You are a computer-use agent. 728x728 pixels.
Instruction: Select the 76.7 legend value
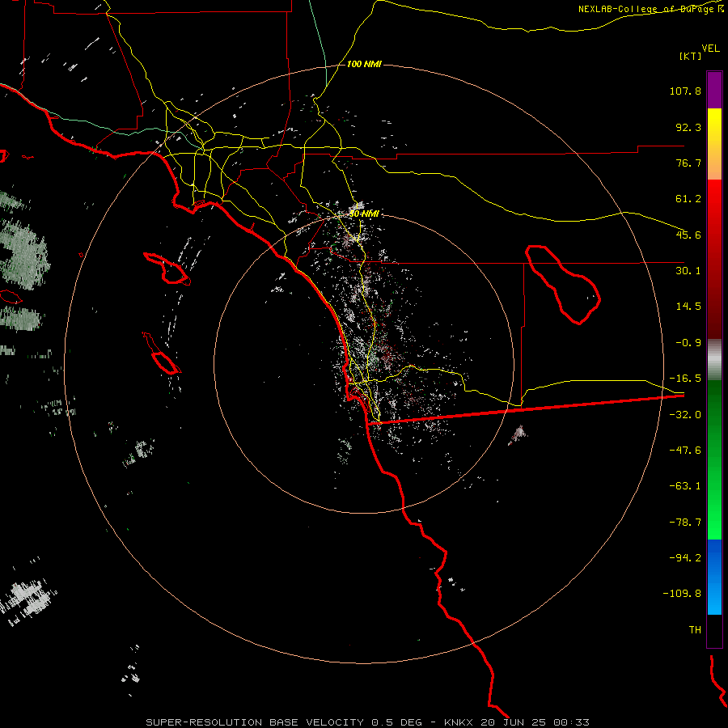point(688,163)
